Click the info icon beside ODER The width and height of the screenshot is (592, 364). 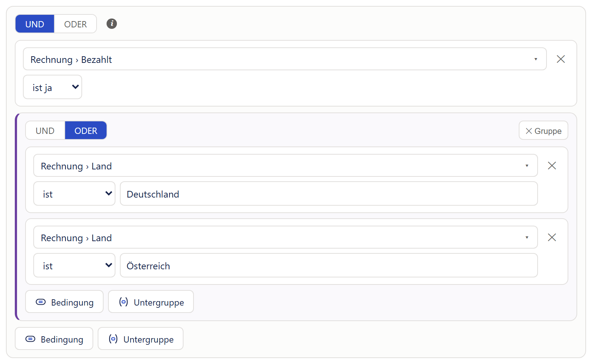(x=112, y=24)
